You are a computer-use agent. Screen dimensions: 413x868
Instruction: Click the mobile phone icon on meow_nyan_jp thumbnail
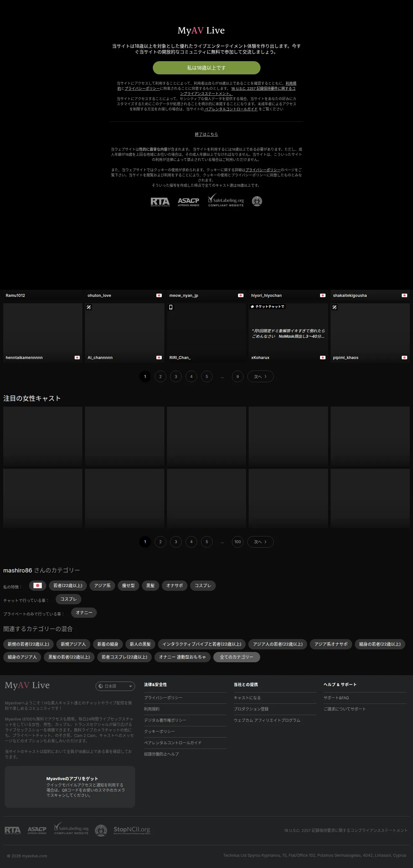coord(171,307)
